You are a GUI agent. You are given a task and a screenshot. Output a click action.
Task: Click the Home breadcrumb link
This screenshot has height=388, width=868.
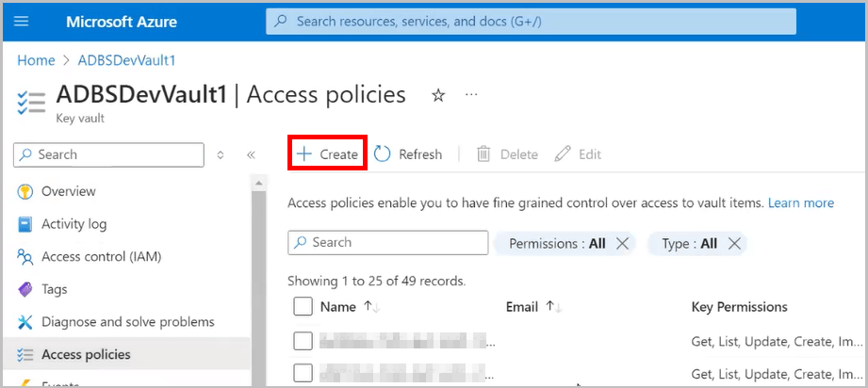(x=36, y=60)
